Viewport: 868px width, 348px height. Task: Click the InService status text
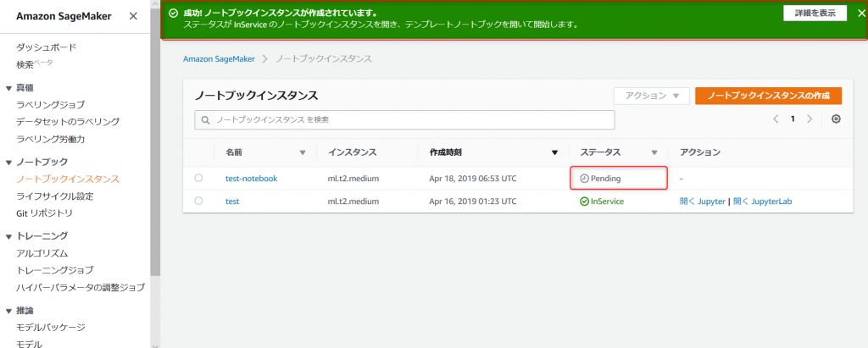pyautogui.click(x=607, y=202)
